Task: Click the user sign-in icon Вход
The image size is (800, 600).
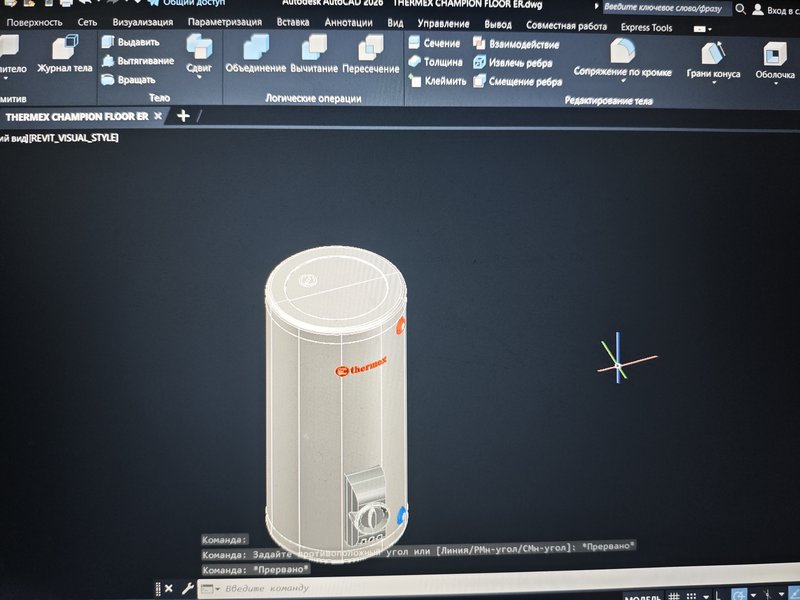Action: pos(758,10)
